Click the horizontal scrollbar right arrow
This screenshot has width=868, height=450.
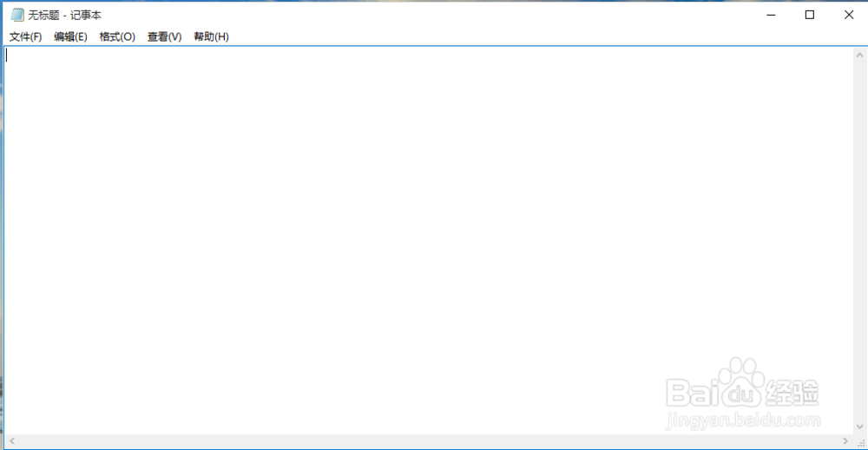[845, 440]
